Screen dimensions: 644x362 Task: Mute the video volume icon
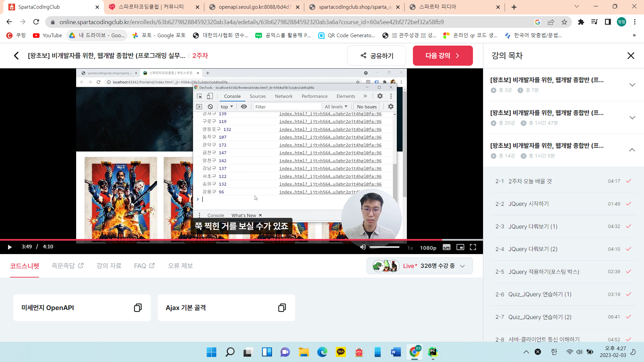pyautogui.click(x=363, y=247)
